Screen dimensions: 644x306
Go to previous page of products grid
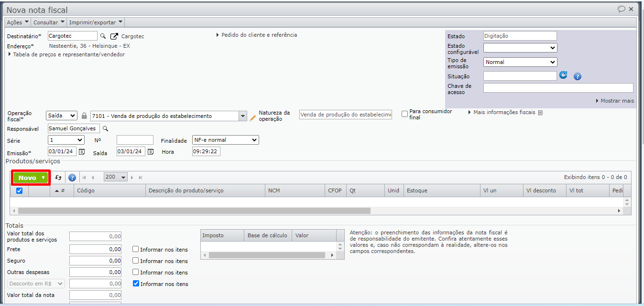click(x=93, y=178)
